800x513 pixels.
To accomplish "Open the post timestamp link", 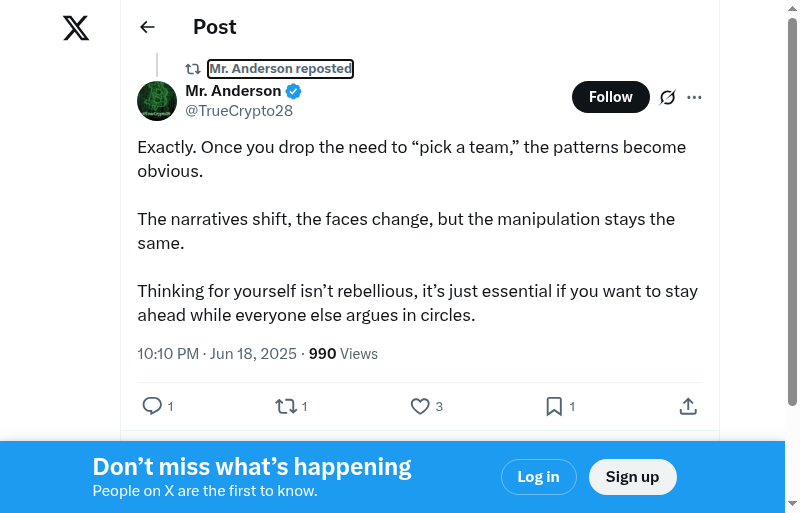I will point(217,354).
